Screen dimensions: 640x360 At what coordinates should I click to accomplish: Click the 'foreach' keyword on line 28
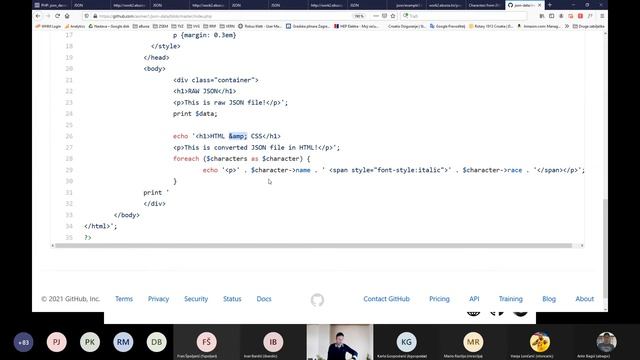[186, 159]
